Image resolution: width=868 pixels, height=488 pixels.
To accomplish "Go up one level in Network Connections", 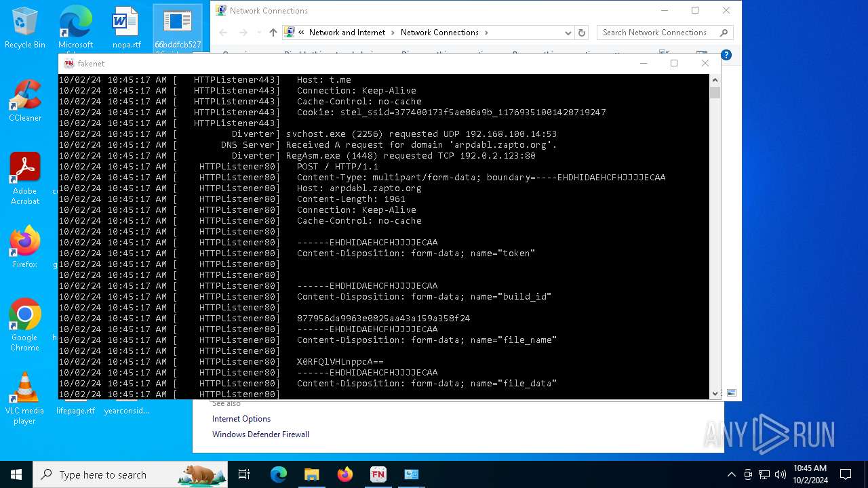I will pos(273,33).
